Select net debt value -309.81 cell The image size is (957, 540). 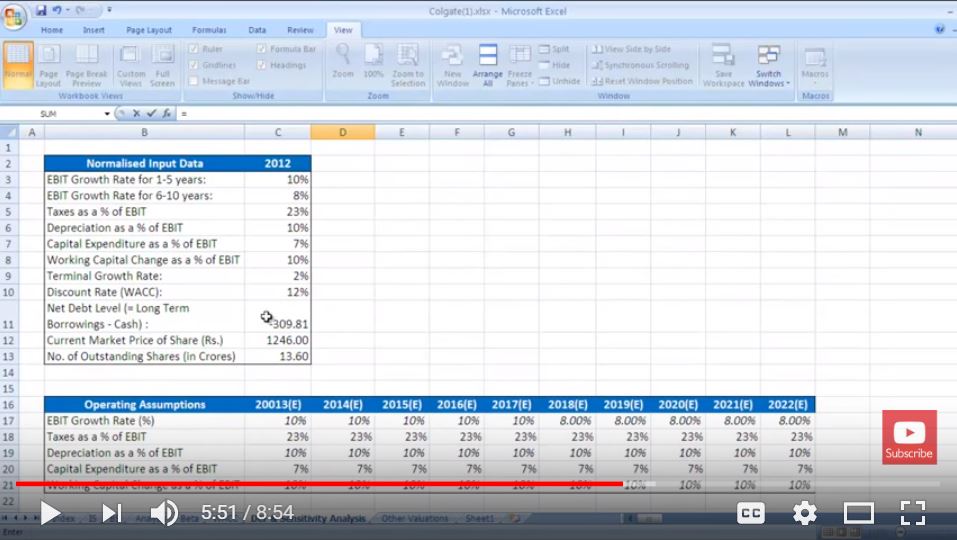coord(278,316)
